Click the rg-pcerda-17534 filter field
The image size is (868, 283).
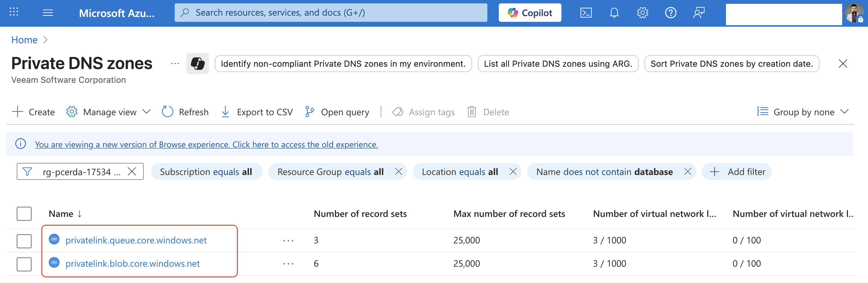coord(80,172)
